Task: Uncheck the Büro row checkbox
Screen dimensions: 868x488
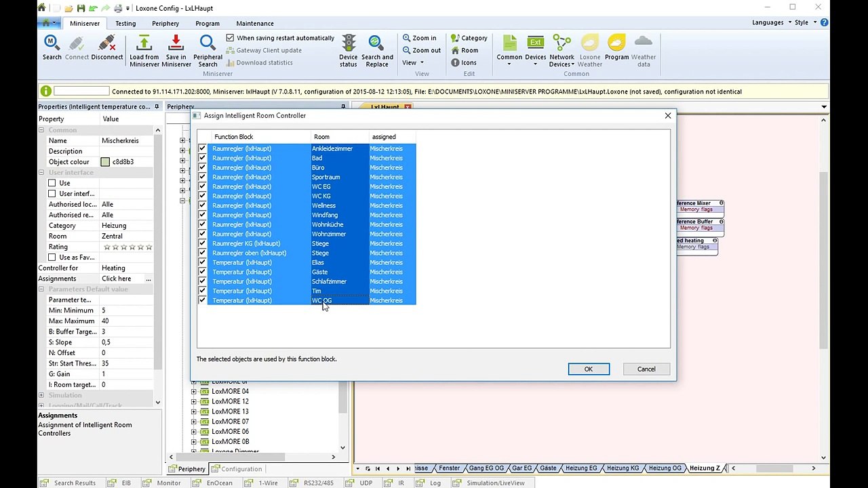Action: (x=202, y=167)
